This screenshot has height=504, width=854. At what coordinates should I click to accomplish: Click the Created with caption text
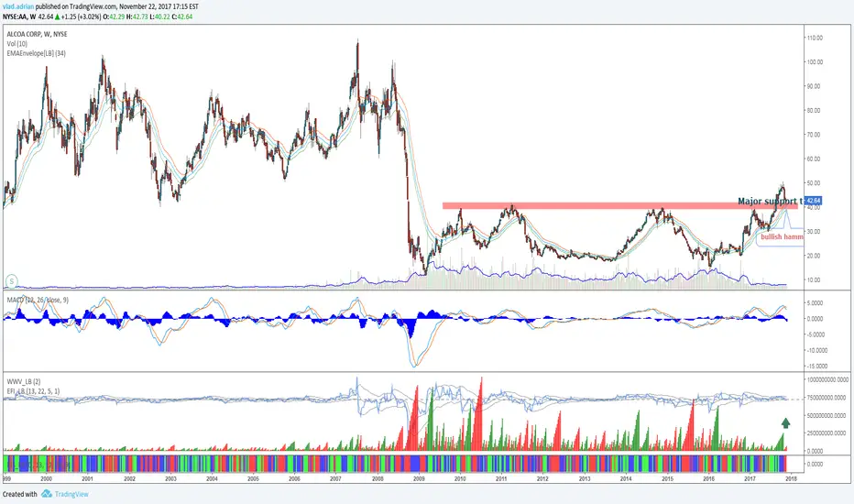tap(19, 494)
